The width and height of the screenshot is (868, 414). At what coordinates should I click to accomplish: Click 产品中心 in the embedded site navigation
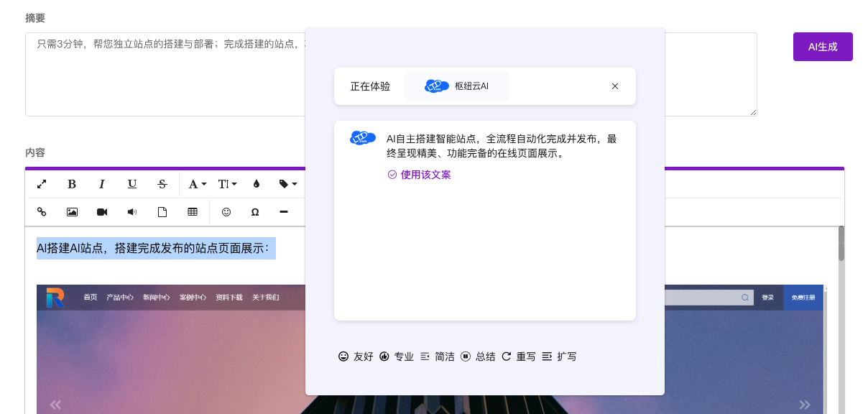point(119,297)
